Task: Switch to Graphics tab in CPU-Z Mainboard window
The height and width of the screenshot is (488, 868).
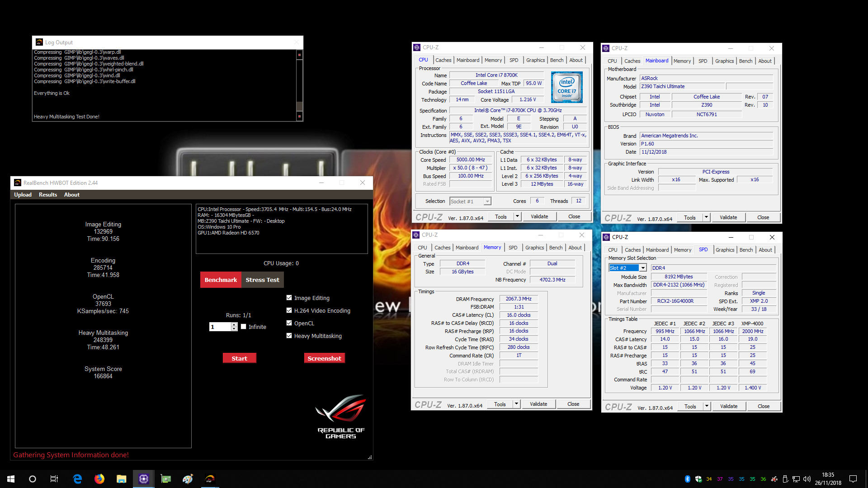Action: [724, 61]
